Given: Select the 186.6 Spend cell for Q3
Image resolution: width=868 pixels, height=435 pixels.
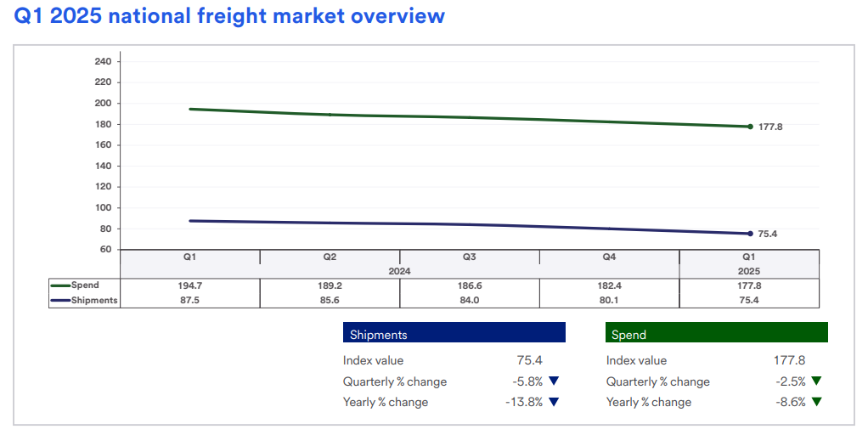Looking at the screenshot, I should [469, 285].
